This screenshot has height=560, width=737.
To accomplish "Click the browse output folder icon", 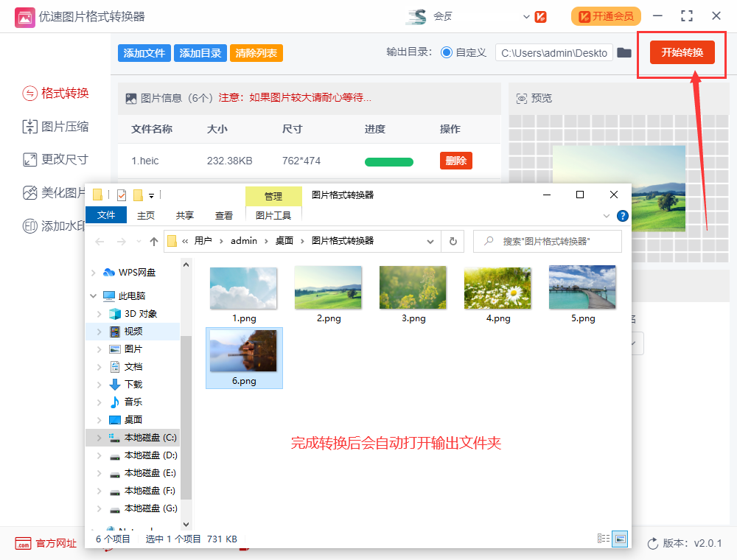I will (x=624, y=52).
